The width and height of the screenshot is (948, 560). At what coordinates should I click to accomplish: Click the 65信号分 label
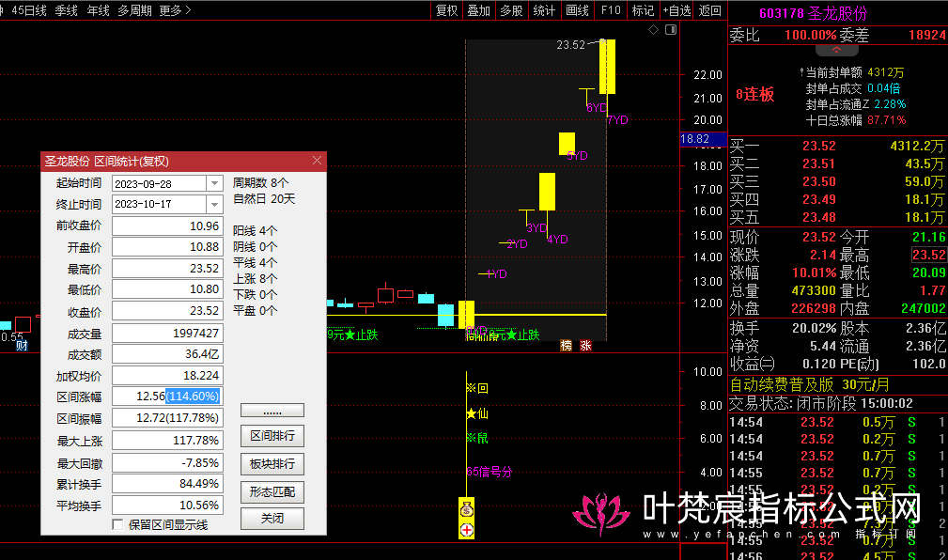490,472
